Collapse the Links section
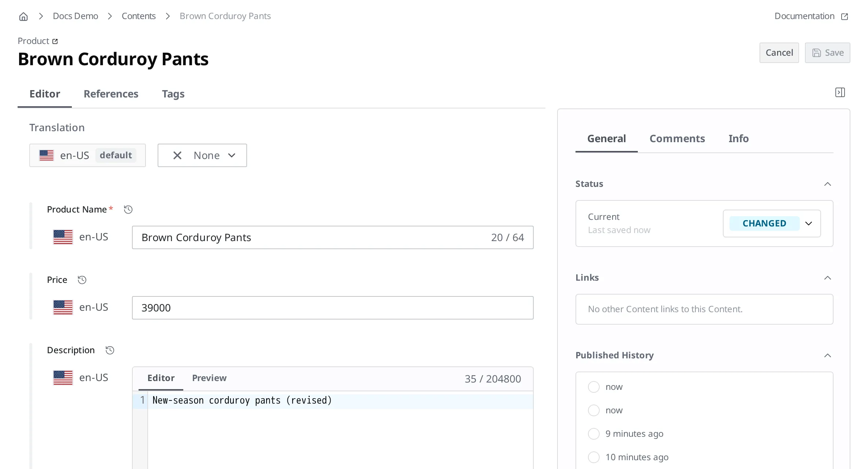868x469 pixels. point(827,278)
